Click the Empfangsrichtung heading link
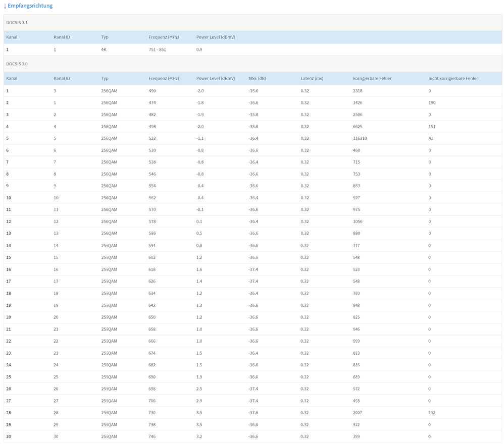 [x=28, y=6]
